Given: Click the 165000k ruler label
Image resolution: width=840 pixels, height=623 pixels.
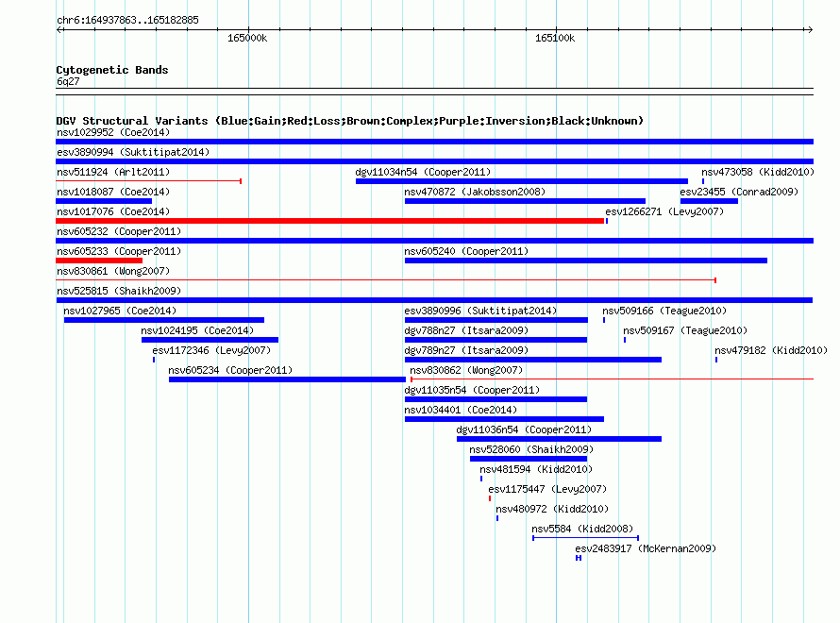Looking at the screenshot, I should 247,38.
